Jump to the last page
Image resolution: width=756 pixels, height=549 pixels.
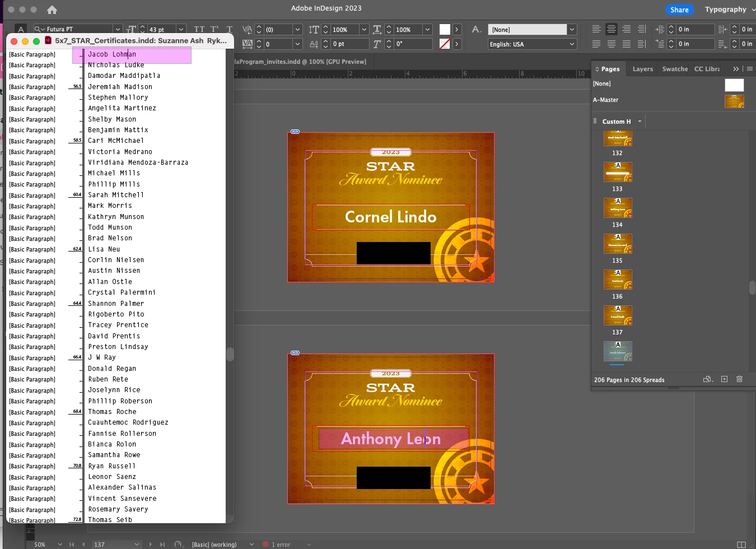[162, 545]
